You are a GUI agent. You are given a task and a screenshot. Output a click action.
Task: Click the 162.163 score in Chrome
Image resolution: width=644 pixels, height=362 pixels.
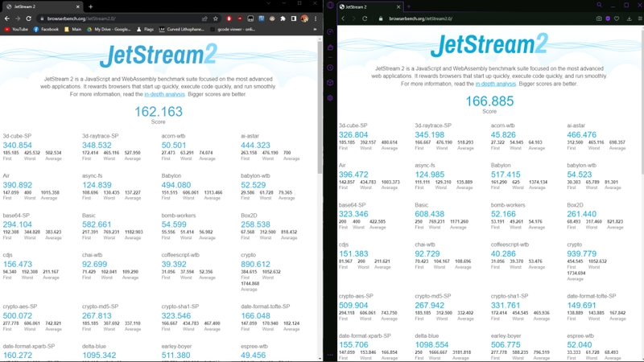click(x=159, y=112)
